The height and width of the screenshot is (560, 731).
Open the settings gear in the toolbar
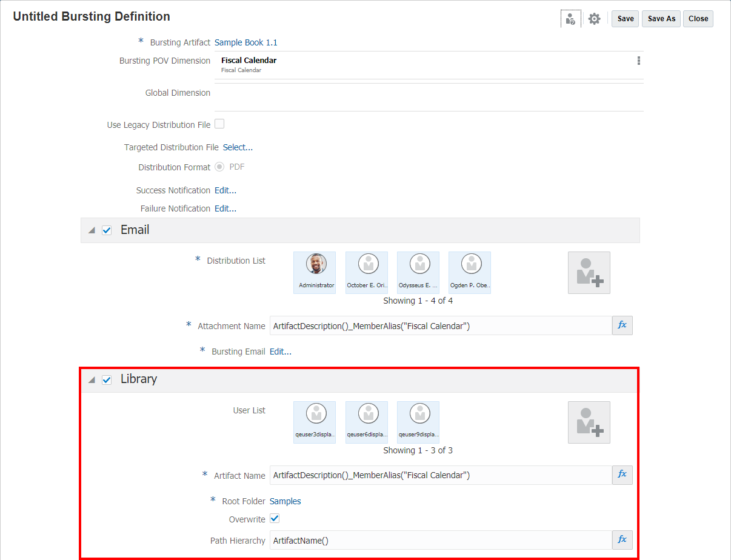pyautogui.click(x=594, y=18)
